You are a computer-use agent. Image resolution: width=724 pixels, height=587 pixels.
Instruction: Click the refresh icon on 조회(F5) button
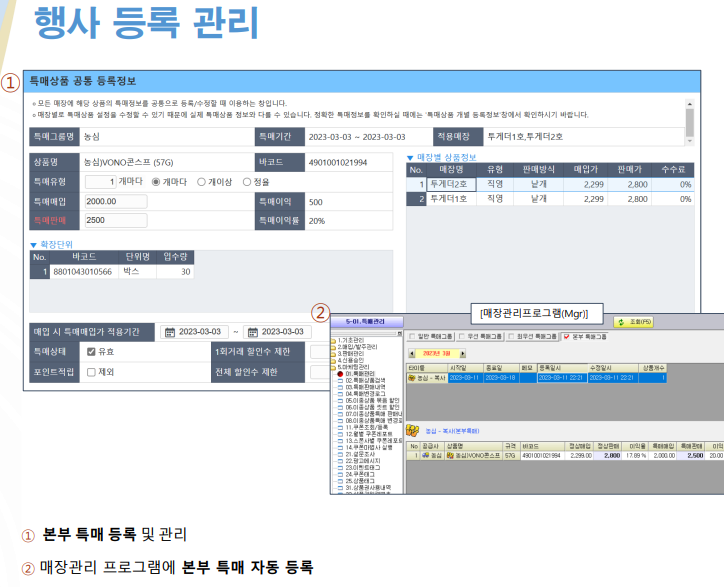click(621, 322)
